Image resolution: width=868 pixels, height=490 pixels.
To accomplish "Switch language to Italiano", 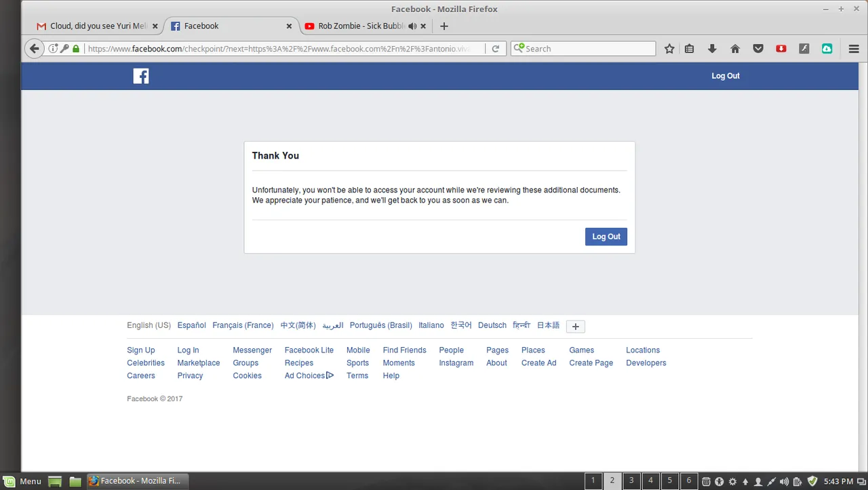I will pyautogui.click(x=431, y=325).
